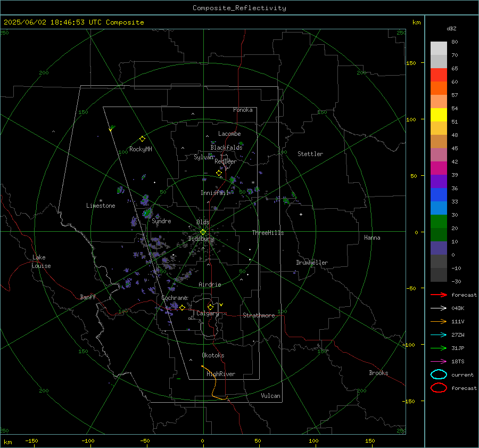Image resolution: width=479 pixels, height=448 pixels.
Task: Click the Stettler map label
Action: tap(310, 154)
